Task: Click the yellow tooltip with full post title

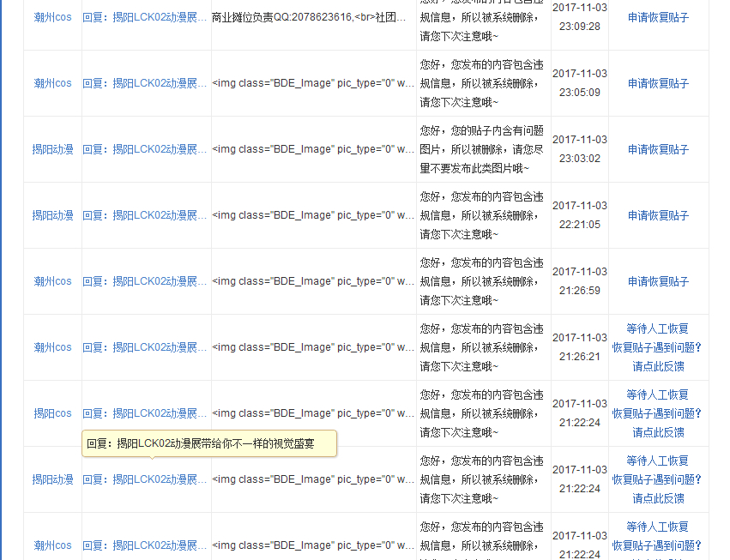Action: pos(209,443)
